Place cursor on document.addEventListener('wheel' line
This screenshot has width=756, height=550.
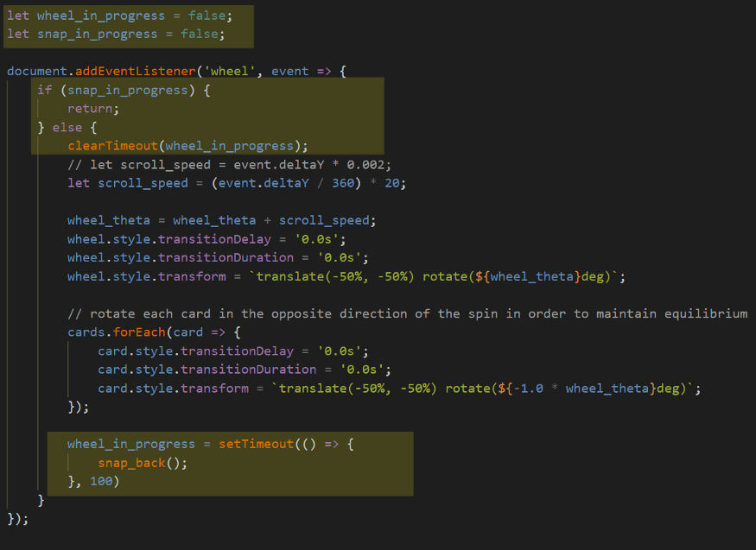[176, 72]
